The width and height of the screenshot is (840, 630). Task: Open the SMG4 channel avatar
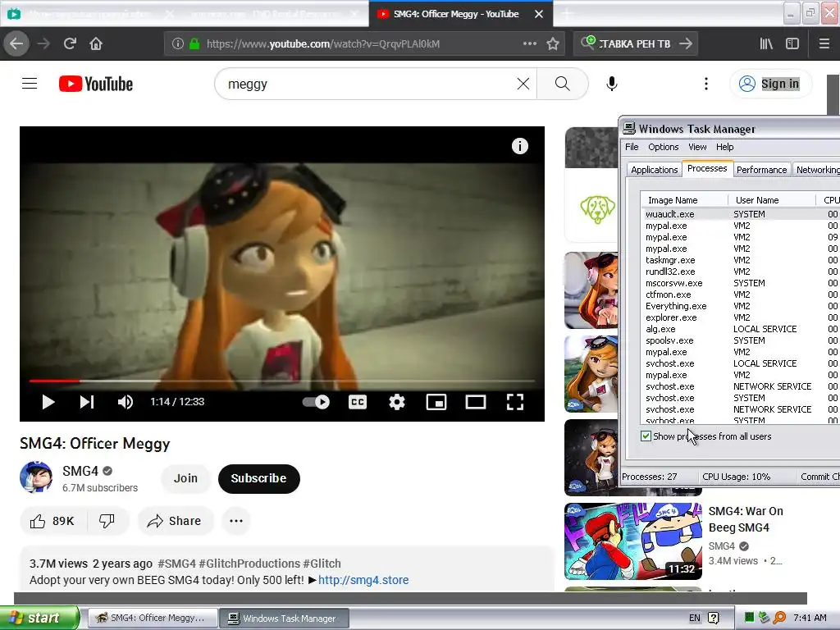pos(36,477)
